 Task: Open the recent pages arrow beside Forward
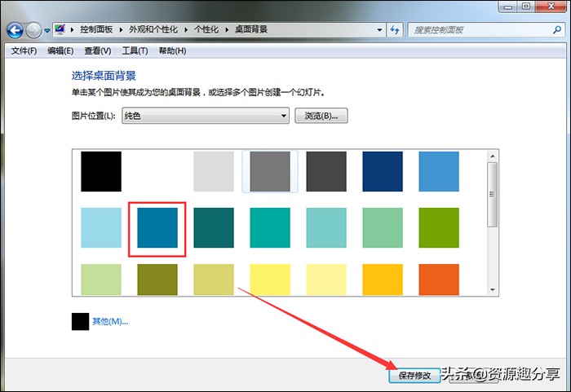48,30
